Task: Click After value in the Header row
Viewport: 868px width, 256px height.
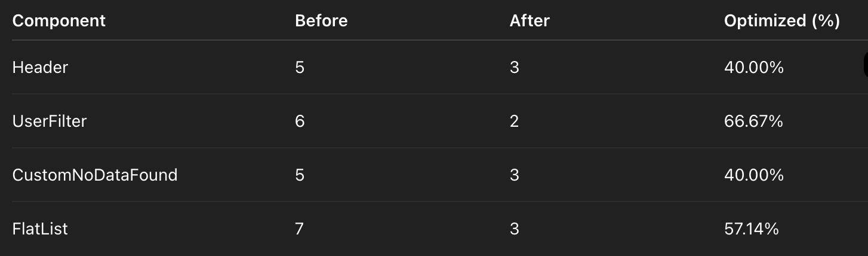Action: point(514,68)
